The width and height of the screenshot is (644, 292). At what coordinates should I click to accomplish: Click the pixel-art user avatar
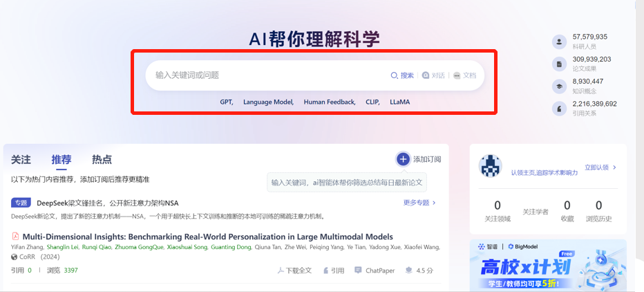pos(490,166)
